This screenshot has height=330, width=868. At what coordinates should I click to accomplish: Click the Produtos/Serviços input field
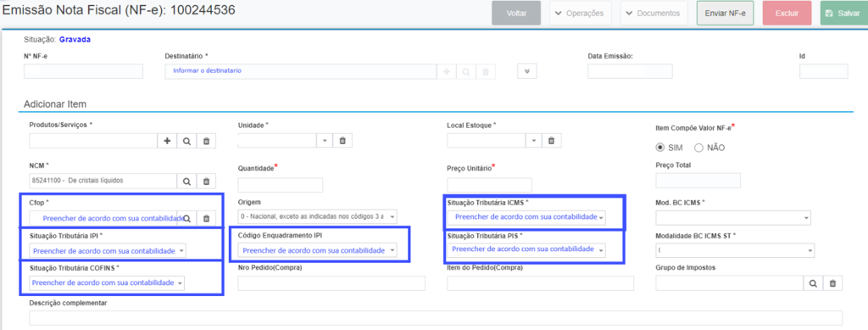[x=93, y=141]
